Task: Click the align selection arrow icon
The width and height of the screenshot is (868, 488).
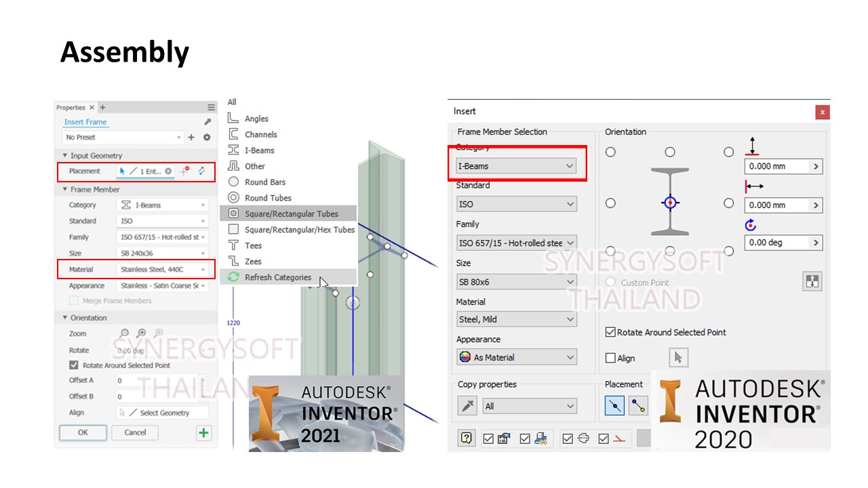Action: [x=678, y=358]
